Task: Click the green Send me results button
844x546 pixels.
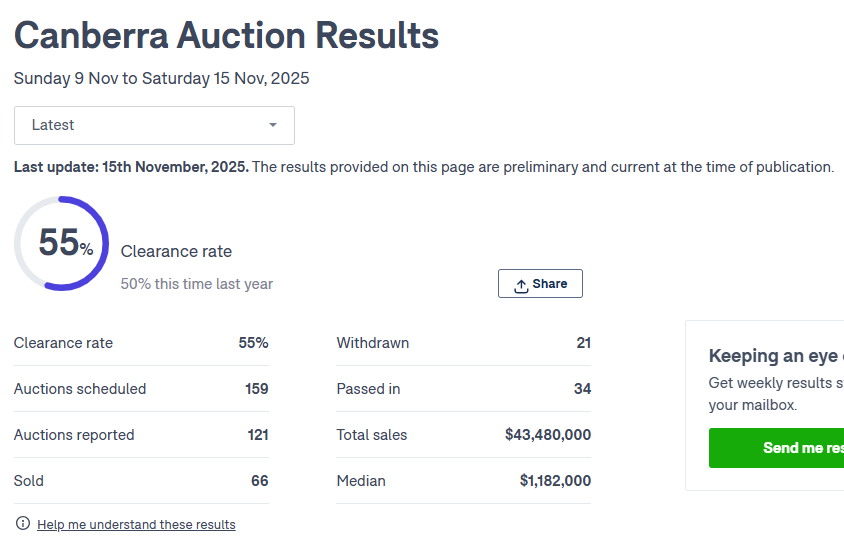Action: tap(777, 448)
